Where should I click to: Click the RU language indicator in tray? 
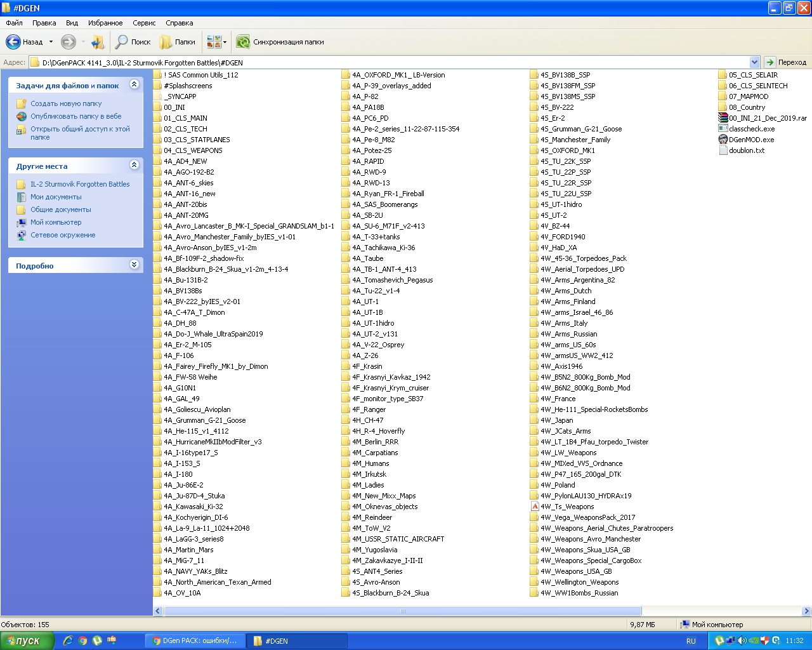click(691, 641)
